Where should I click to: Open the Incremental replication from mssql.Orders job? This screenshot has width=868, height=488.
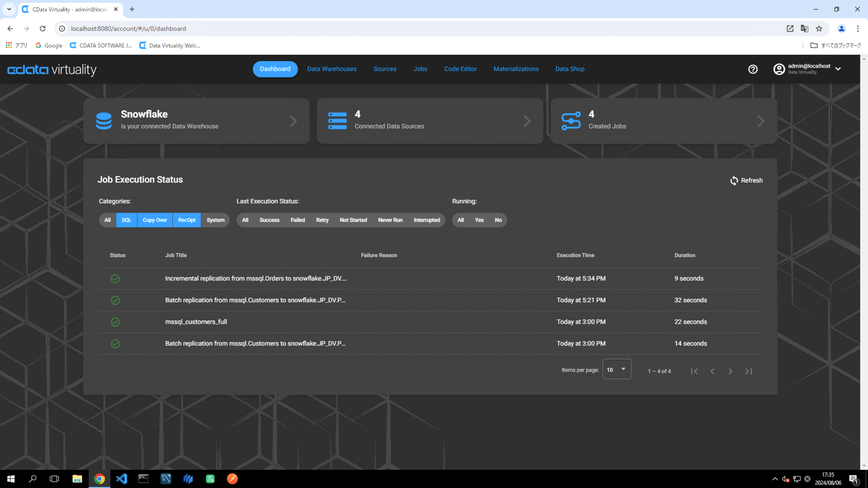[x=255, y=279]
